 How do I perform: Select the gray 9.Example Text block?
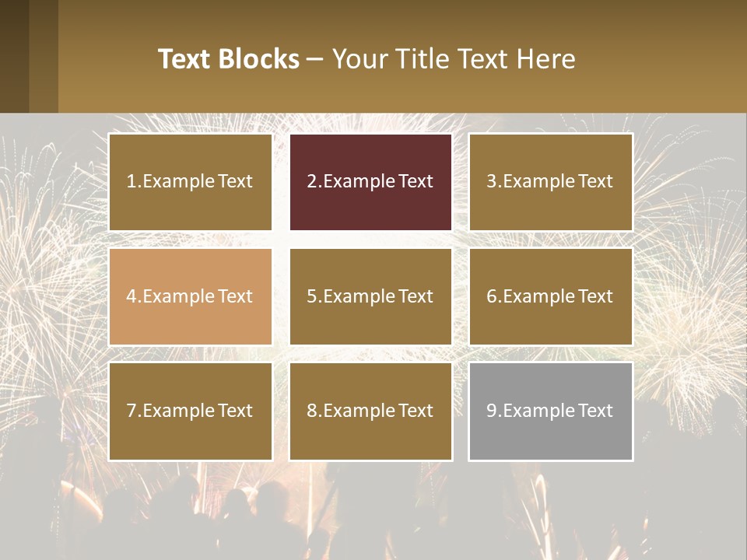pyautogui.click(x=550, y=411)
